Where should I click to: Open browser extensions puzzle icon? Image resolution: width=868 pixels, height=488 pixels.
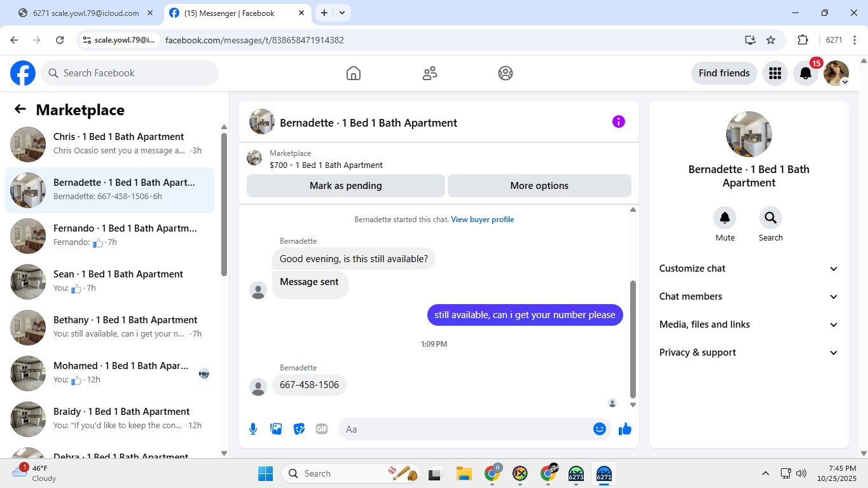(803, 40)
